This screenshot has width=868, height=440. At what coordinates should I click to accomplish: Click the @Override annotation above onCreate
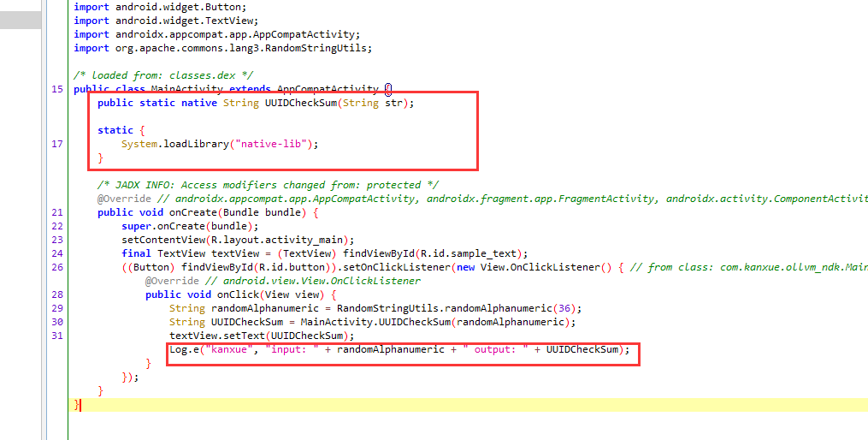click(x=124, y=199)
